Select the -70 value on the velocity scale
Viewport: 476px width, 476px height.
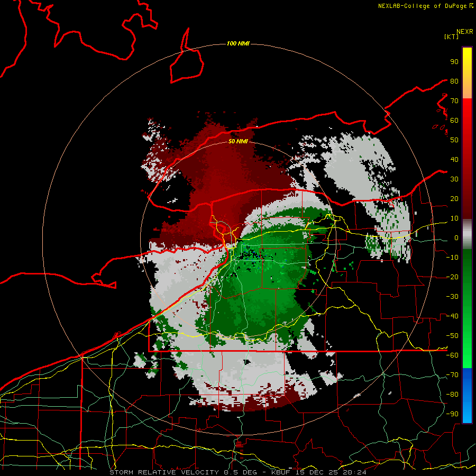(x=452, y=375)
